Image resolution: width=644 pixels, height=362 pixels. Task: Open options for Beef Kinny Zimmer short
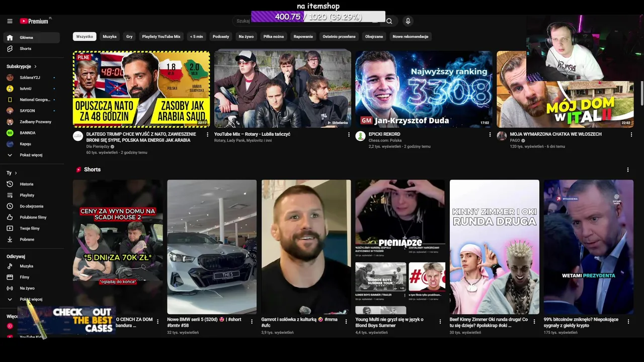click(534, 322)
